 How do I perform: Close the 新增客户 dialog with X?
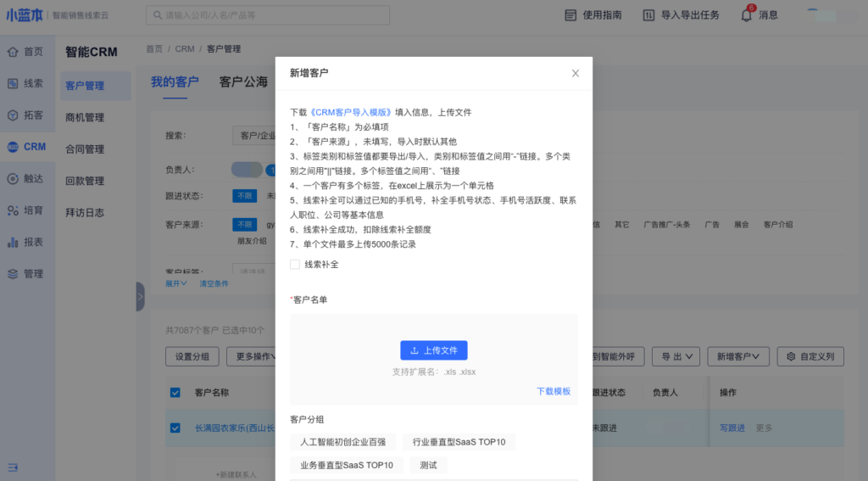click(576, 74)
